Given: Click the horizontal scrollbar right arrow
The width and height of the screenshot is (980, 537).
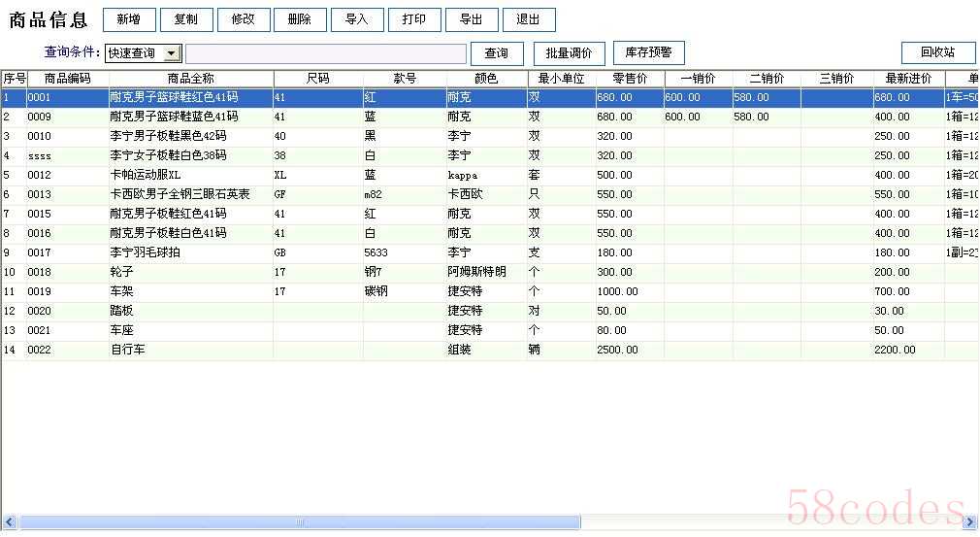Looking at the screenshot, I should [x=971, y=522].
